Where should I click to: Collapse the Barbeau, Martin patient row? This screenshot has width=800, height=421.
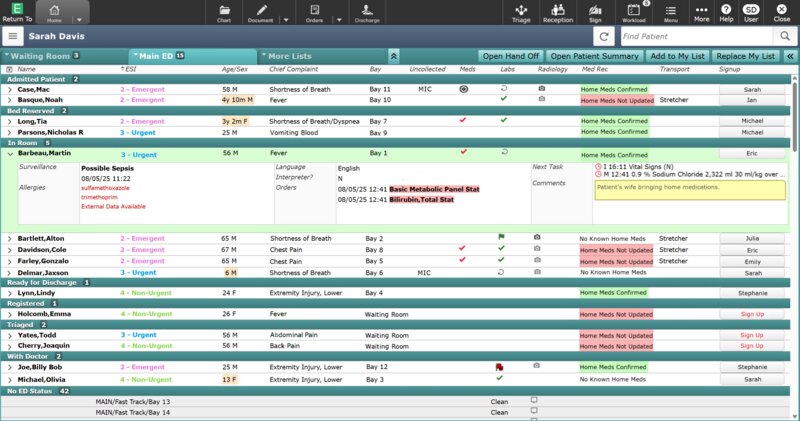[x=10, y=154]
